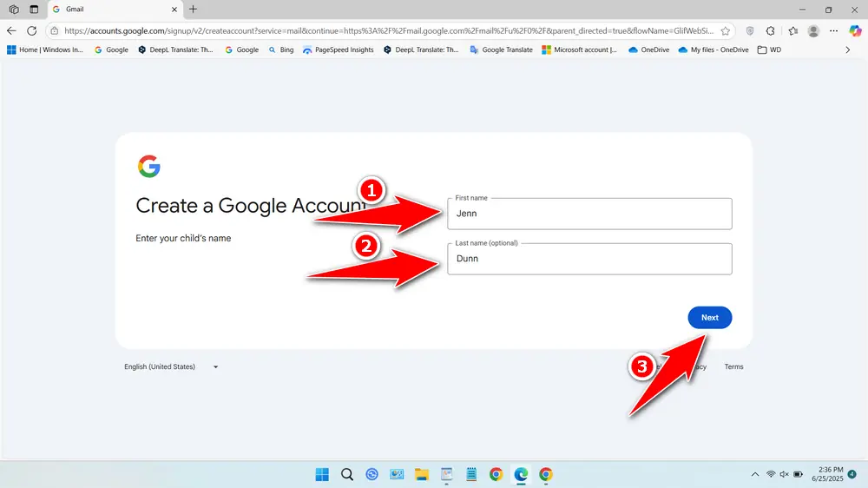Open the first Chrome icon on taskbar
Viewport: 868px width, 488px height.
pos(496,475)
